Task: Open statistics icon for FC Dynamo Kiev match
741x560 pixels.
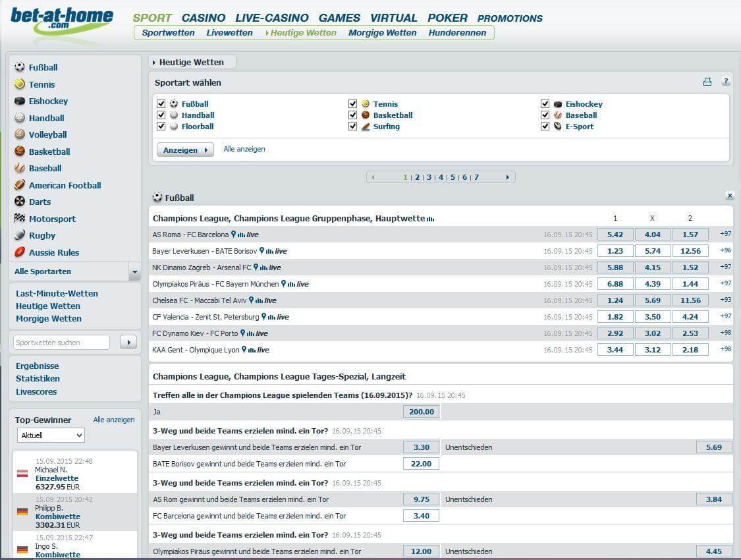Action: [250, 334]
